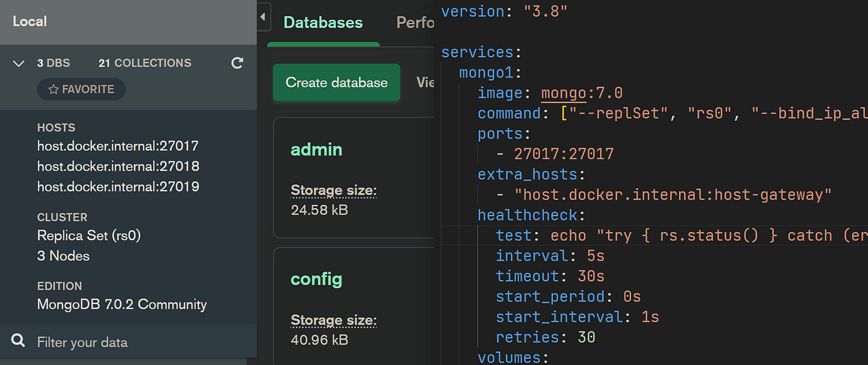Select host.docker.internal:27018 host entry
The image size is (868, 365).
[118, 166]
